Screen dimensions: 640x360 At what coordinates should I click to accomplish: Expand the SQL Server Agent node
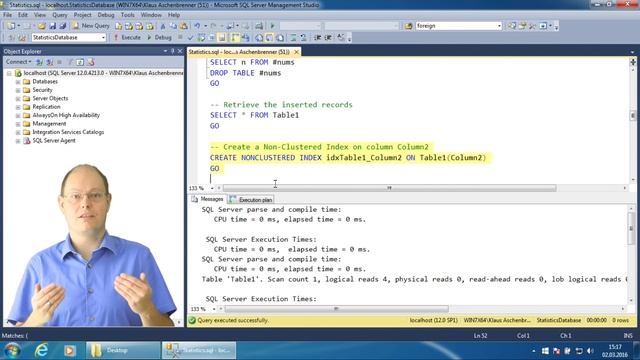[x=18, y=141]
